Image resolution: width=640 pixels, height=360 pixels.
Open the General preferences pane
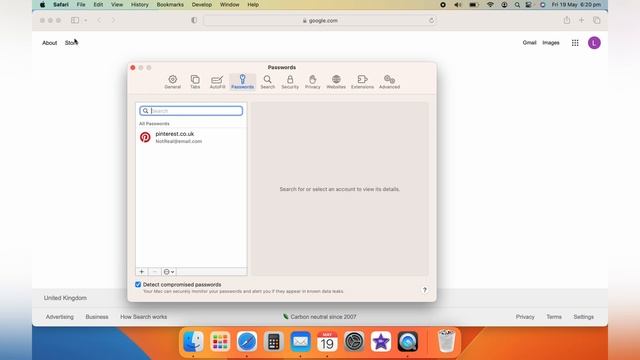(x=172, y=82)
